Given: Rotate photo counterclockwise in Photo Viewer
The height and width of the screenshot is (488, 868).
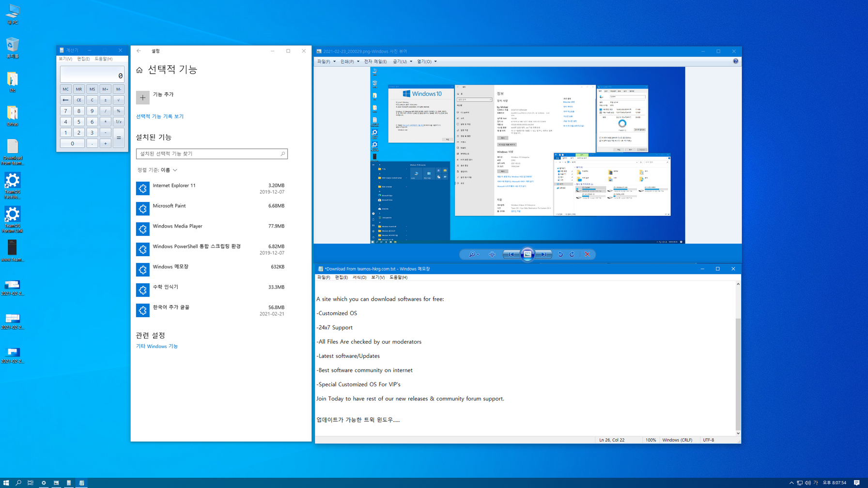Looking at the screenshot, I should click(560, 254).
